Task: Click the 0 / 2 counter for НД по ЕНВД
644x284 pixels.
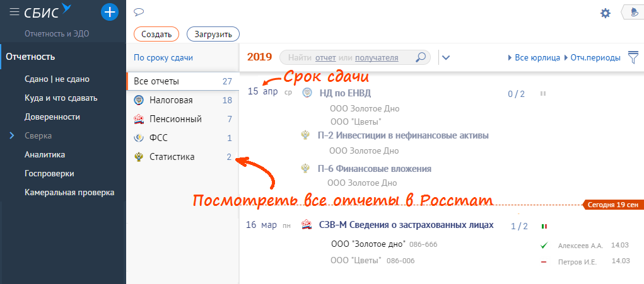Action: (516, 94)
